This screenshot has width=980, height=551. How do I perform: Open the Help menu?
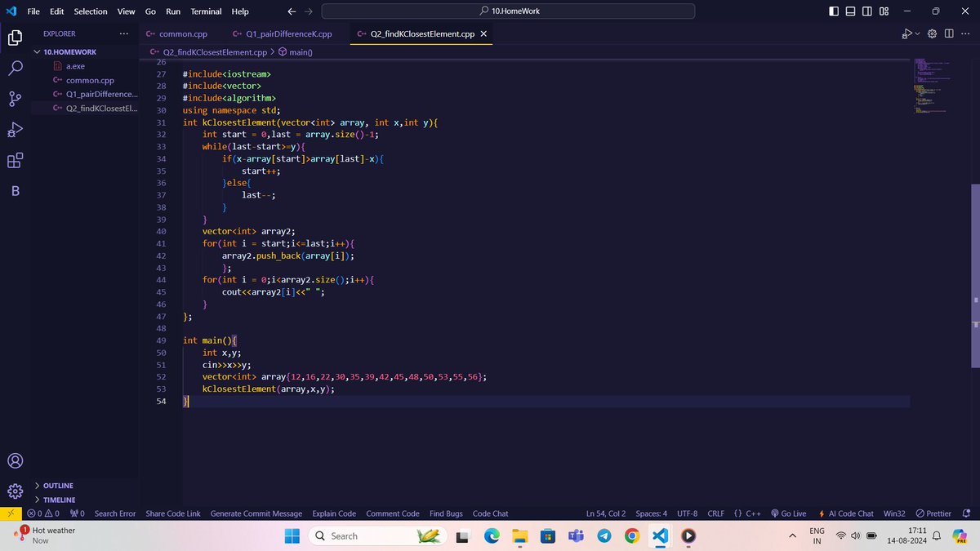240,11
